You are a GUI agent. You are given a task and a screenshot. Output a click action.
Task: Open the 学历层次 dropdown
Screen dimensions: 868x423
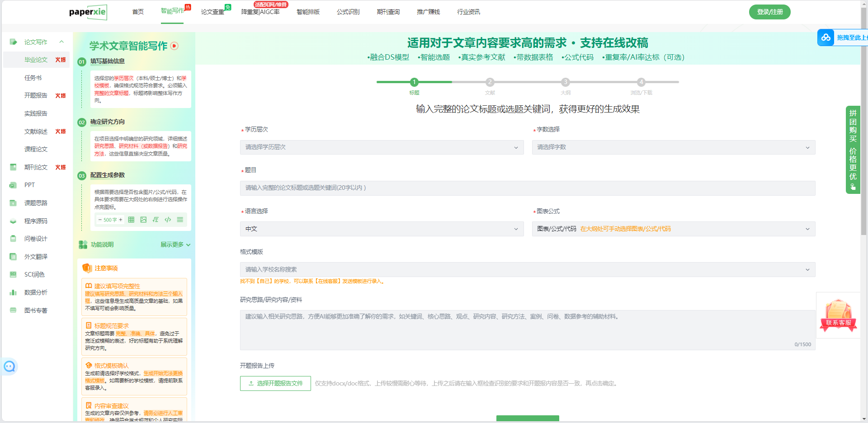click(381, 147)
